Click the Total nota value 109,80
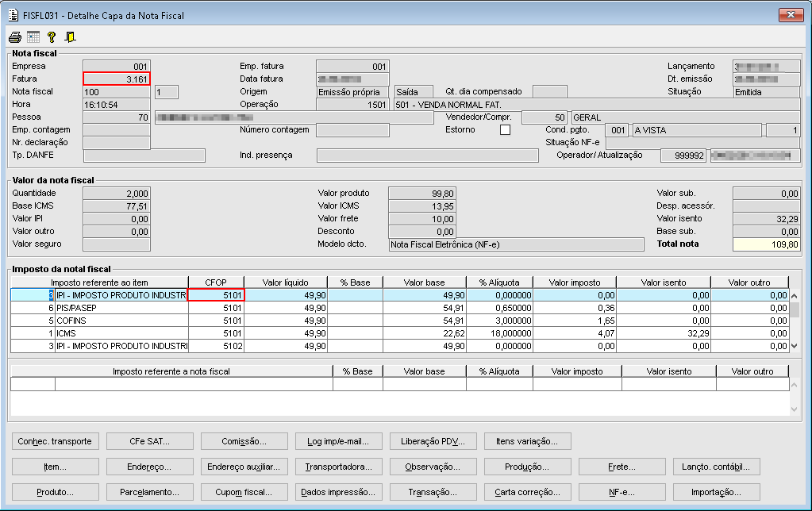Screen dimensions: 812x511 click(x=767, y=244)
